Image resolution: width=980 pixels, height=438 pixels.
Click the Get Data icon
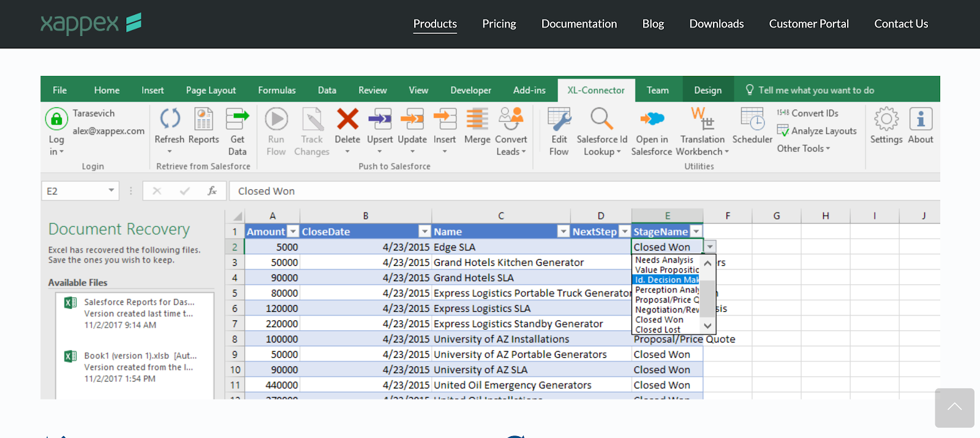237,119
